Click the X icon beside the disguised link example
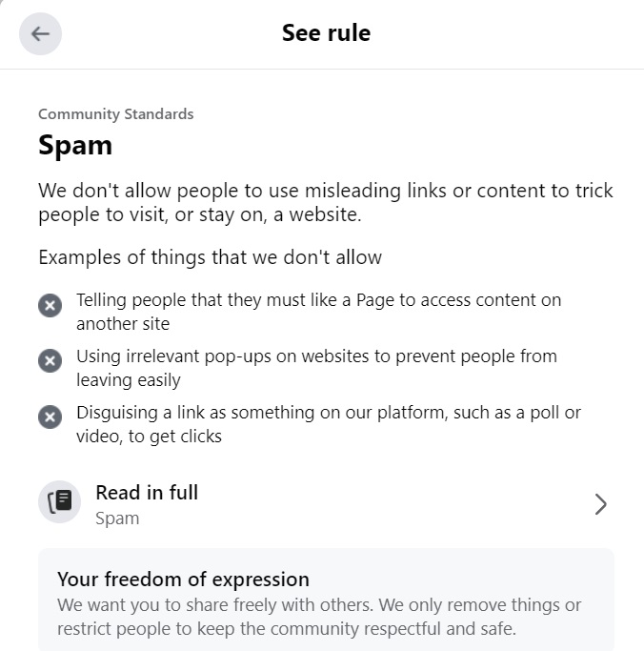 (50, 417)
